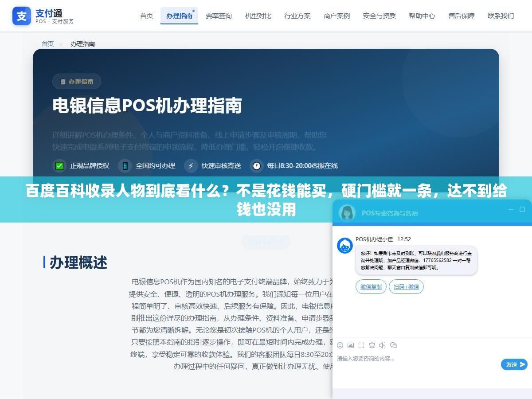The image size is (532, 399).
Task: Open 行业方案 menu item
Action: 297,16
